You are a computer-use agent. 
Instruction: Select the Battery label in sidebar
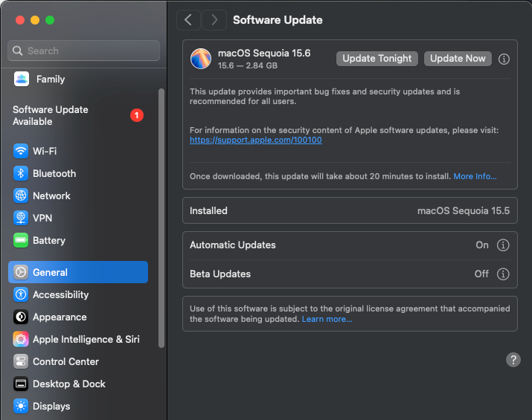(49, 241)
